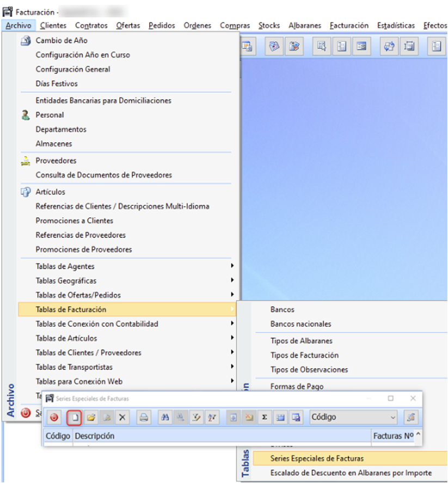Click the delete X icon in Series toolbar
Screen dimensions: 448x483
coord(122,418)
